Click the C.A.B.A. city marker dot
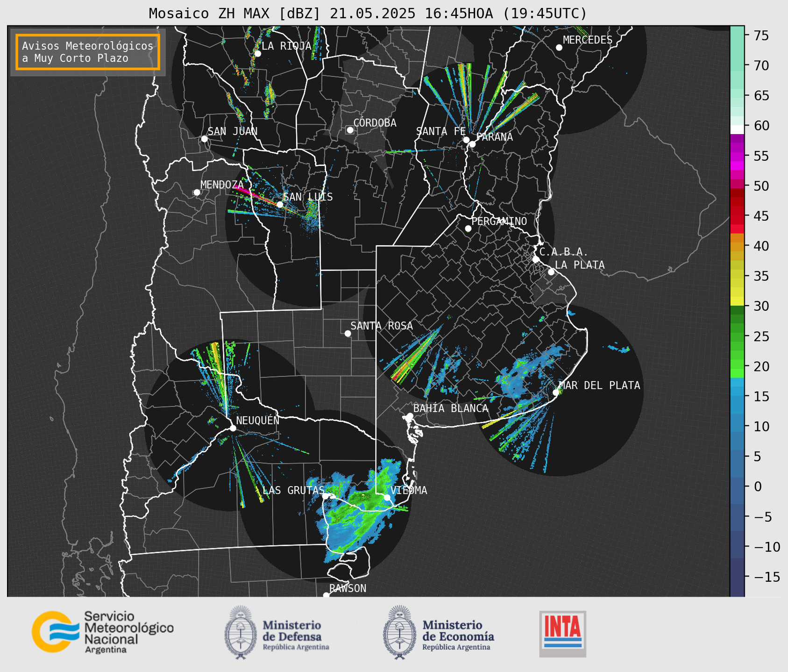This screenshot has height=672, width=788. [536, 259]
